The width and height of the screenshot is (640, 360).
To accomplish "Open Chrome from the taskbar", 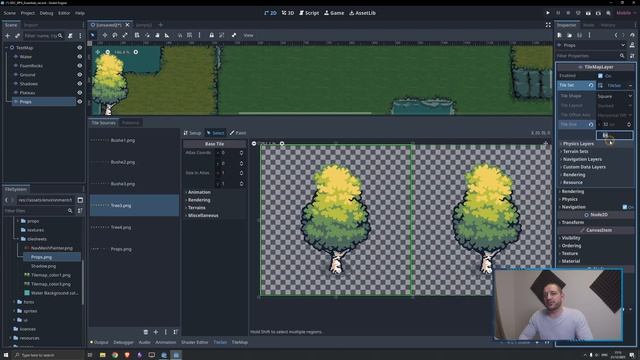I will (x=115, y=355).
